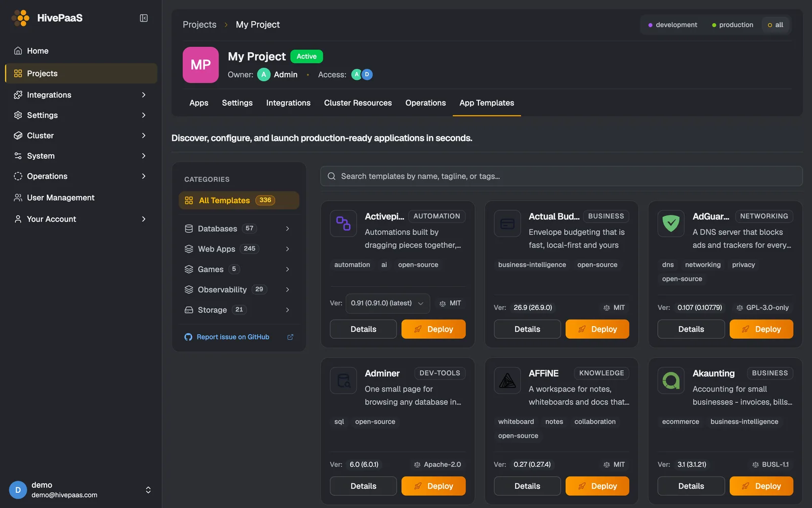Expand the System sidebar section chevron
The image size is (812, 508).
click(x=144, y=156)
